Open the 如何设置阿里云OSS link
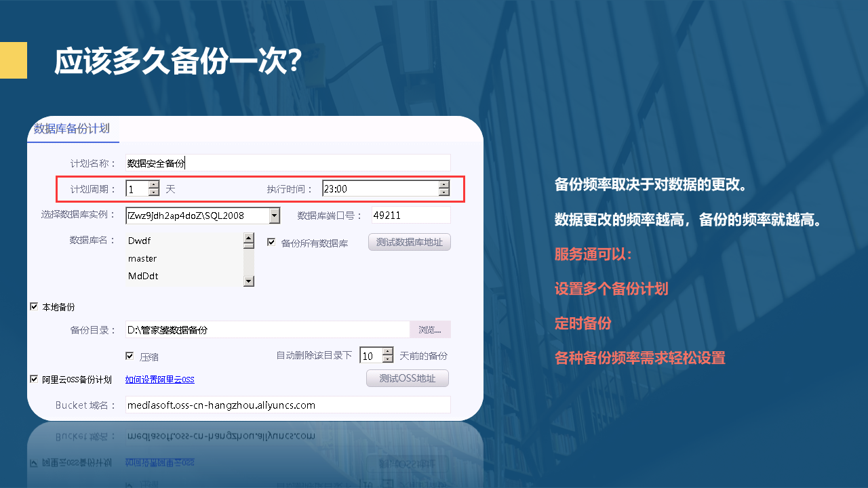The width and height of the screenshot is (868, 488). point(159,380)
